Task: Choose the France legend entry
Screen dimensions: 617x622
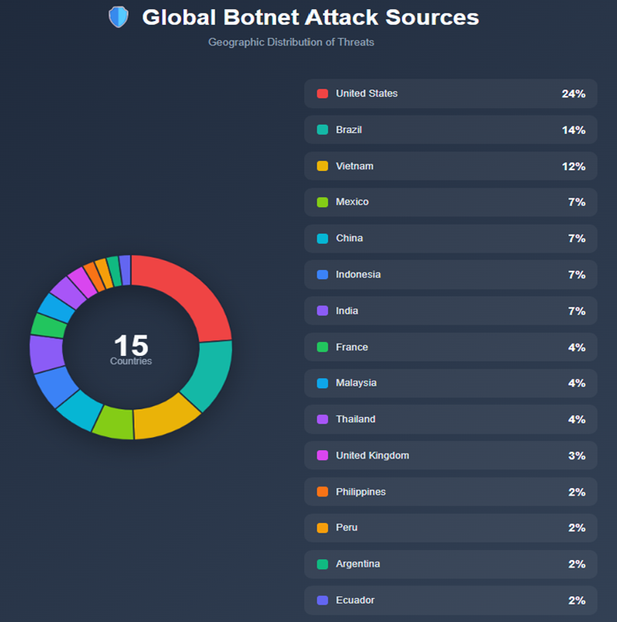Action: pyautogui.click(x=451, y=347)
